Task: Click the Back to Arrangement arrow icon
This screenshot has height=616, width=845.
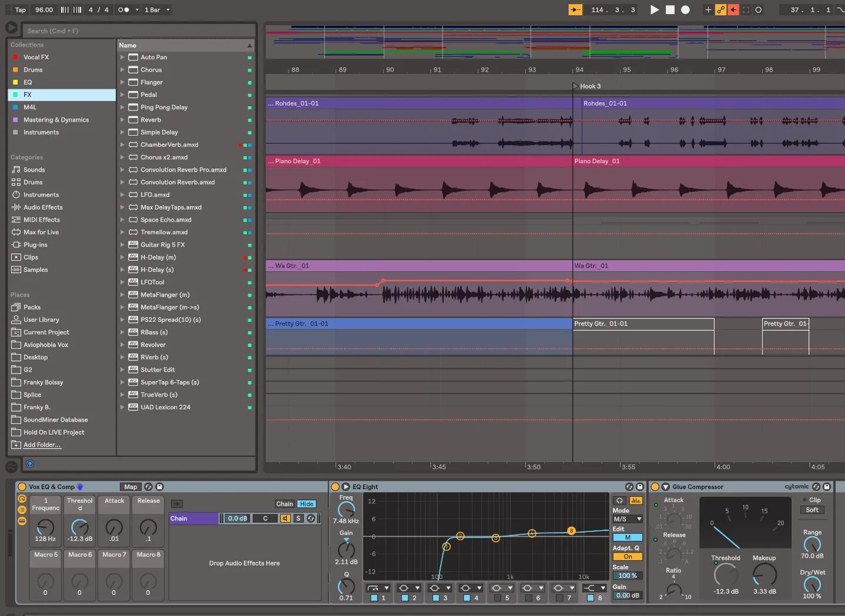Action: coord(575,9)
